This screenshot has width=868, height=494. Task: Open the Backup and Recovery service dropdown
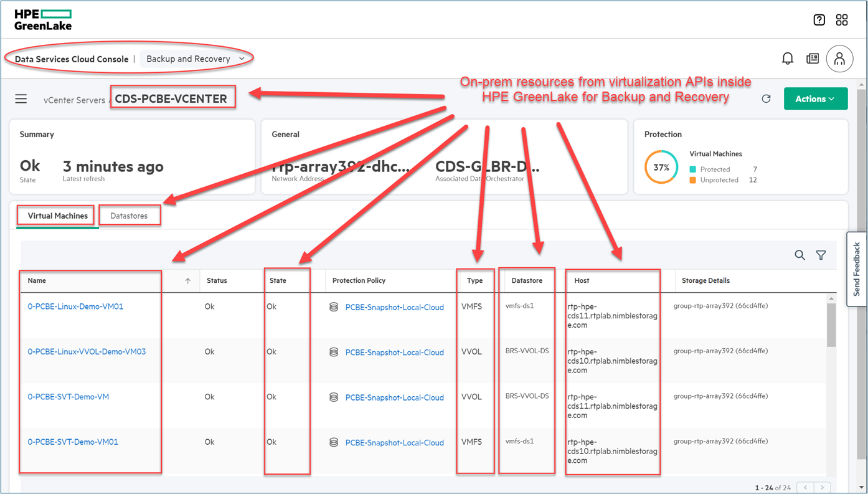pos(195,59)
